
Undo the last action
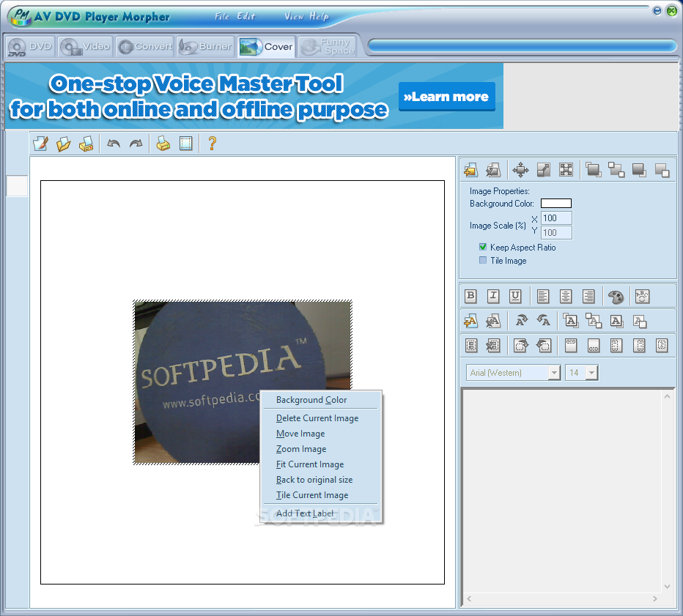point(114,144)
